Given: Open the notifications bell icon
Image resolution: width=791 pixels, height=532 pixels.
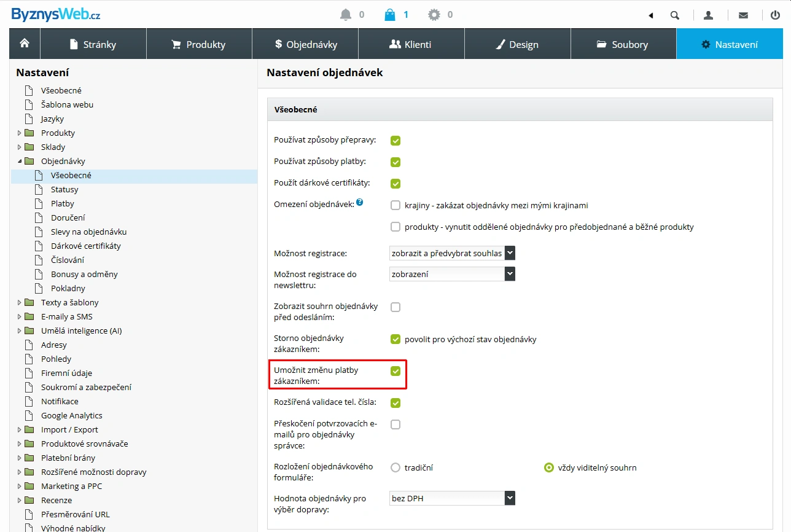Looking at the screenshot, I should coord(346,15).
